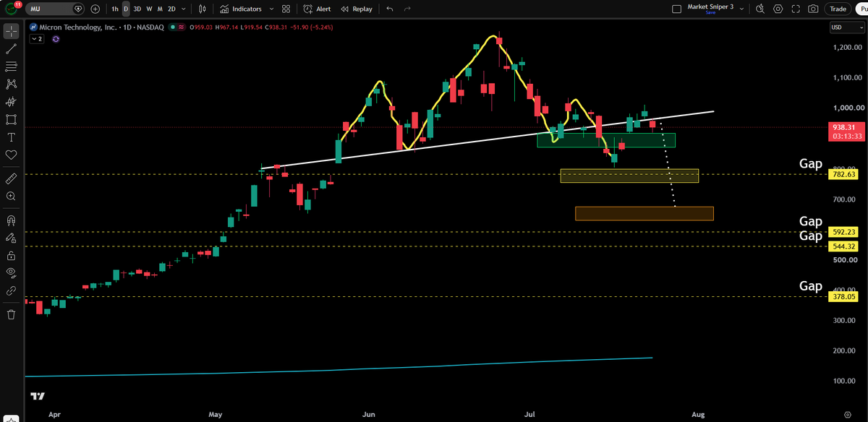Open the Indicators dialog
The width and height of the screenshot is (868, 422).
(x=241, y=9)
